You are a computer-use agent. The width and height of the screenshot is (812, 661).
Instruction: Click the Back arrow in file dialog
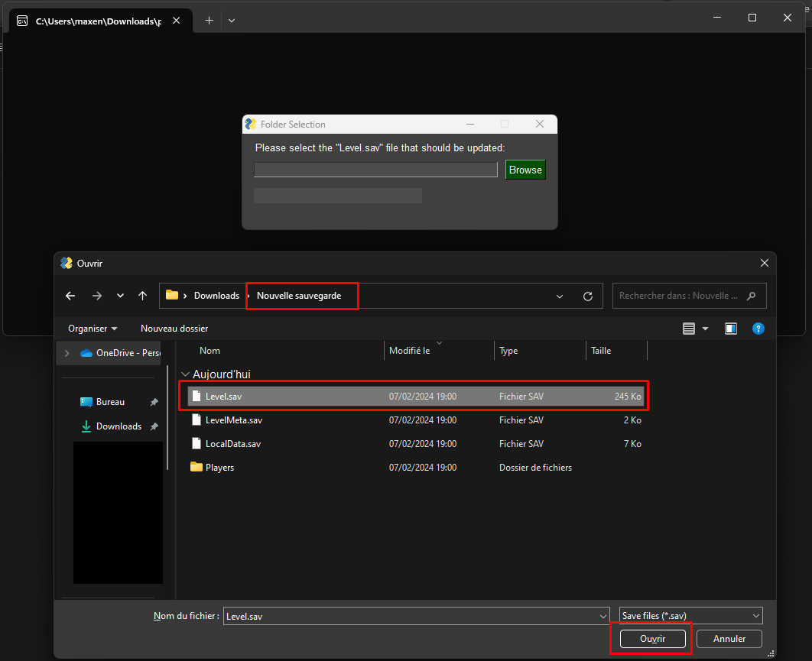tap(70, 296)
